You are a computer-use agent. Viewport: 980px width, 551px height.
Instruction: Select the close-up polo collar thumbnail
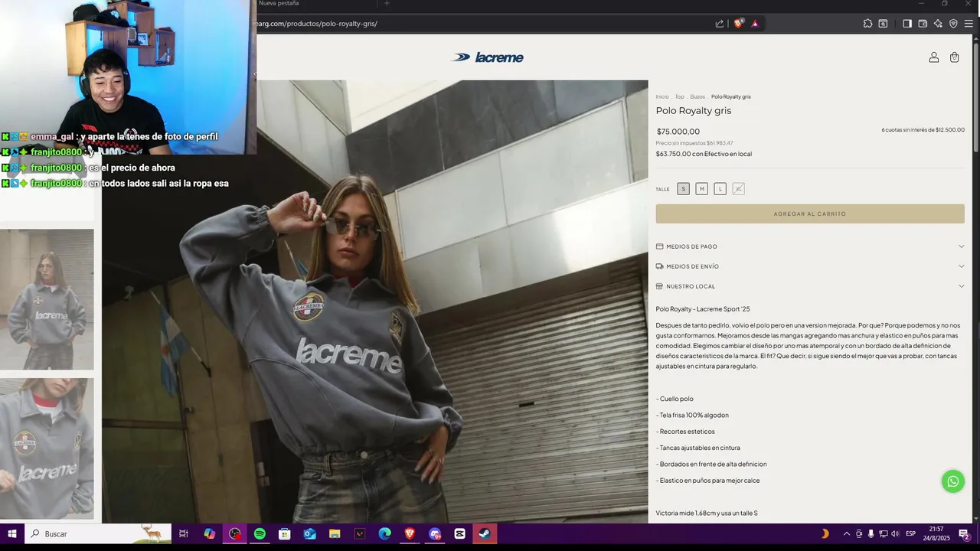47,449
